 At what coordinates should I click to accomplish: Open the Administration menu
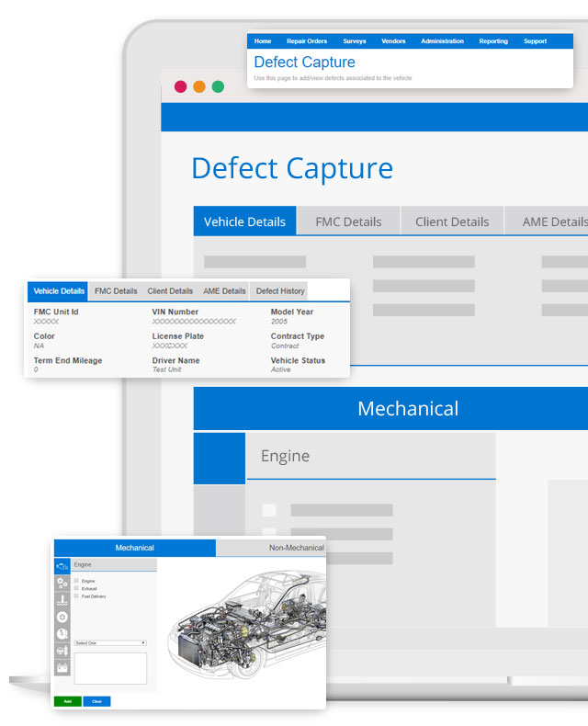442,41
